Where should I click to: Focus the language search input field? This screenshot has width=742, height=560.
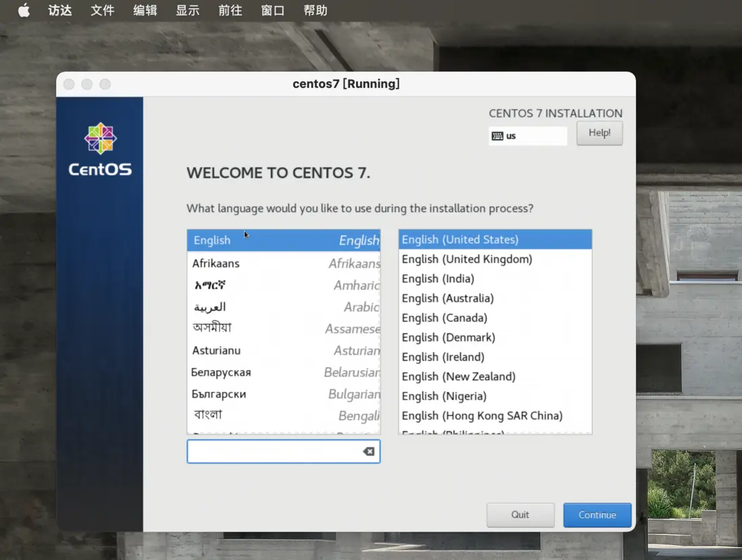click(x=283, y=451)
